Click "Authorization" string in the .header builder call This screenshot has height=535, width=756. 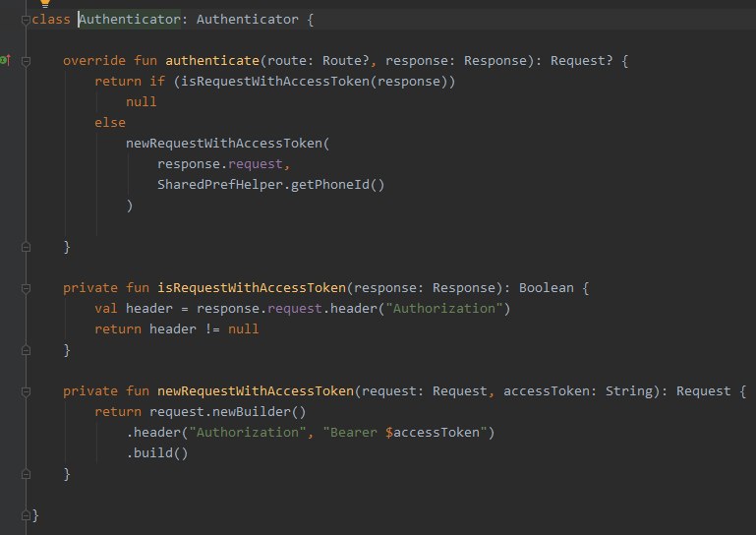click(x=248, y=433)
